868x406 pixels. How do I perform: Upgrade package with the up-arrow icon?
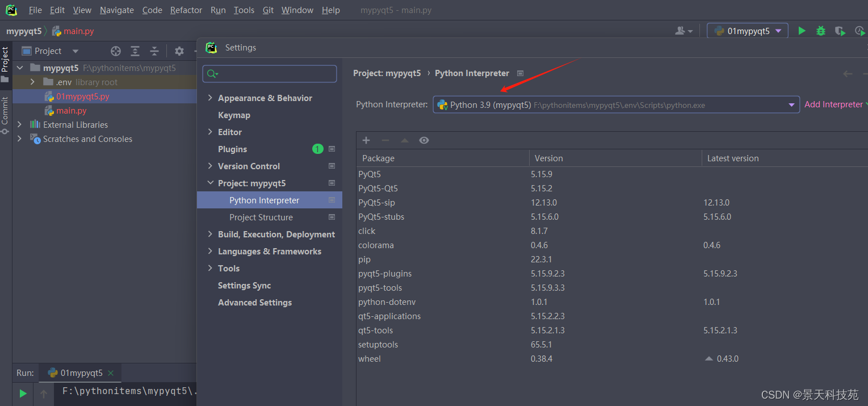click(405, 140)
